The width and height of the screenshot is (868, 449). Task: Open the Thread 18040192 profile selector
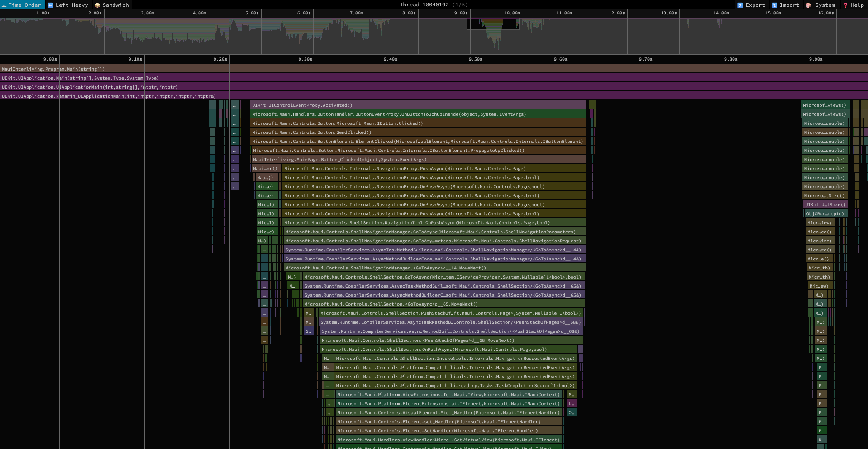coord(434,5)
